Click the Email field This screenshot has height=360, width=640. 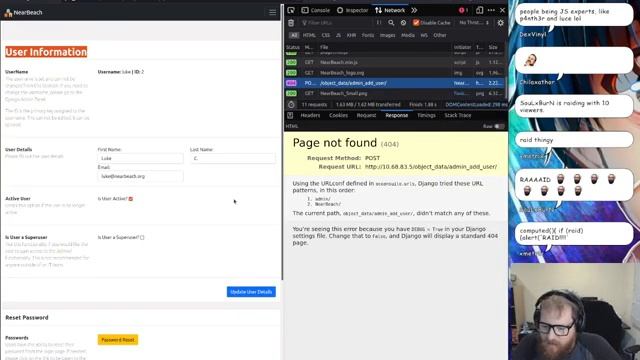point(140,176)
